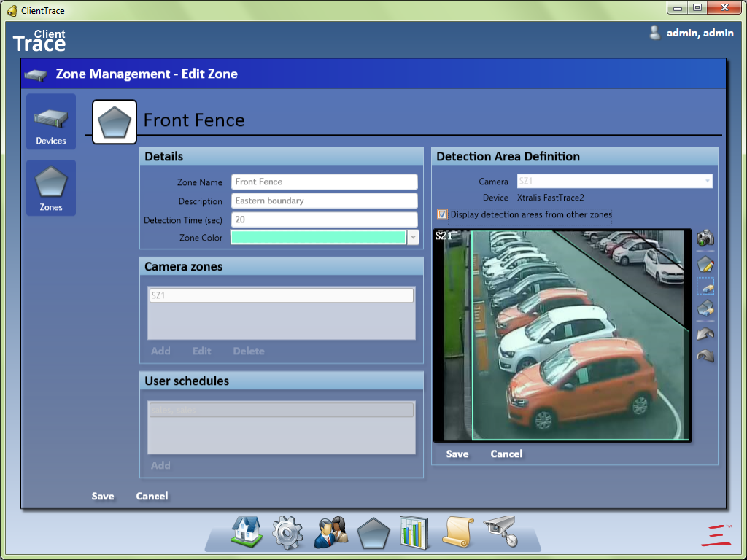The height and width of the screenshot is (560, 747).
Task: Toggle Display detection areas from other zones
Action: pos(442,214)
